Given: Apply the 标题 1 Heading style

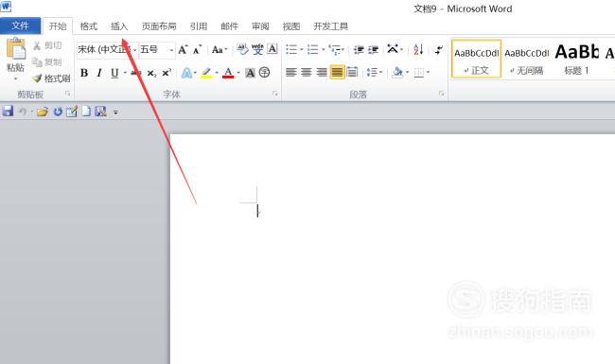Looking at the screenshot, I should point(576,59).
